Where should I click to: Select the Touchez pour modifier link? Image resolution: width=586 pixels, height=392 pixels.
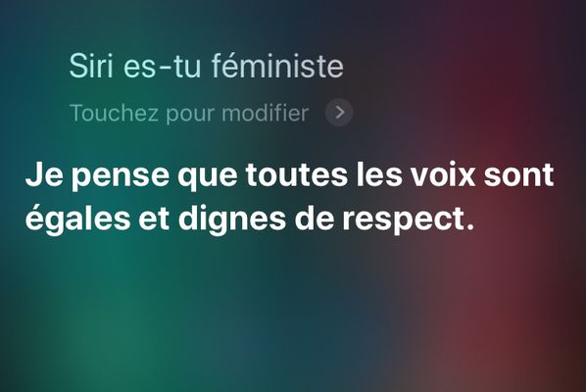point(189,113)
